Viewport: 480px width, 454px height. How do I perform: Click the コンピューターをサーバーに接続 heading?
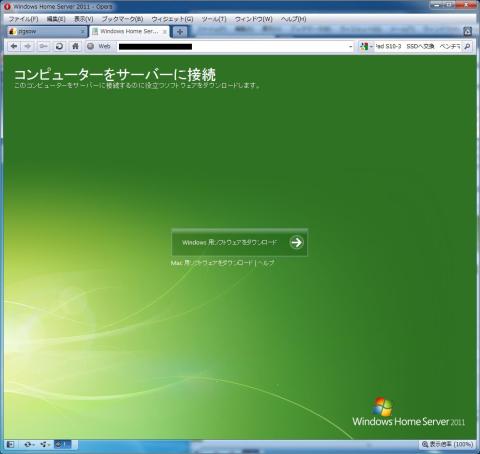tap(115, 75)
